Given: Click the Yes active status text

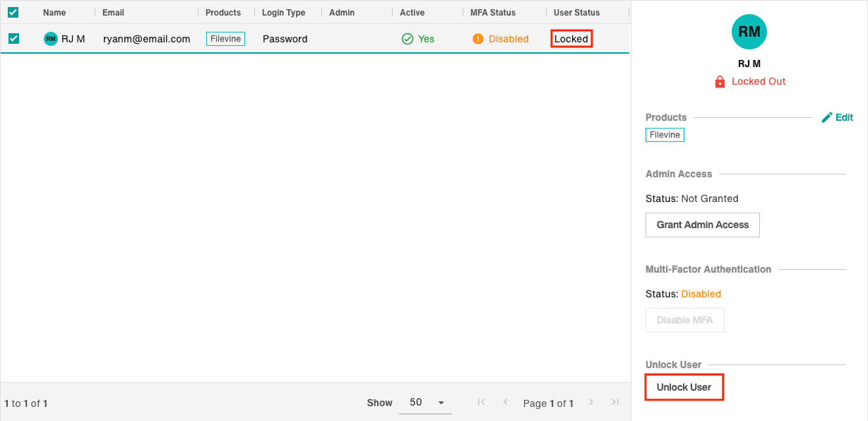Looking at the screenshot, I should [426, 39].
